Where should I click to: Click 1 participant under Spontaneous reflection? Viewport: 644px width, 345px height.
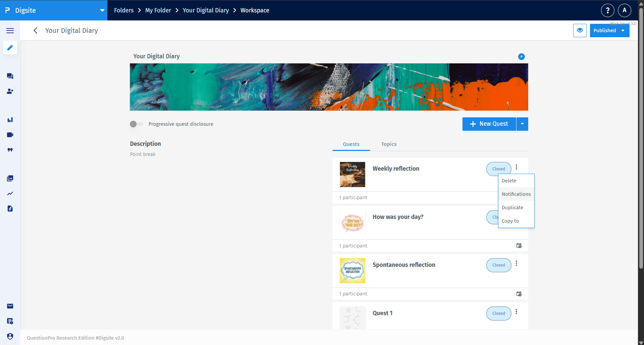353,294
